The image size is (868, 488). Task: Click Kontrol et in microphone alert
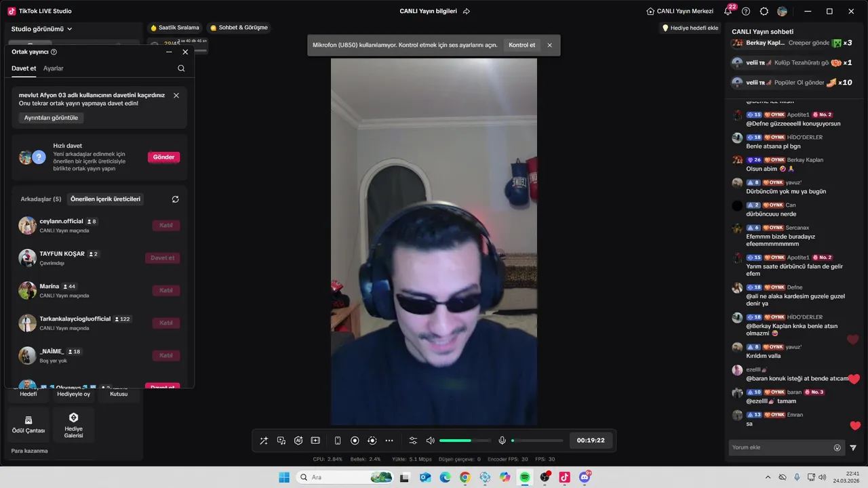pyautogui.click(x=521, y=45)
